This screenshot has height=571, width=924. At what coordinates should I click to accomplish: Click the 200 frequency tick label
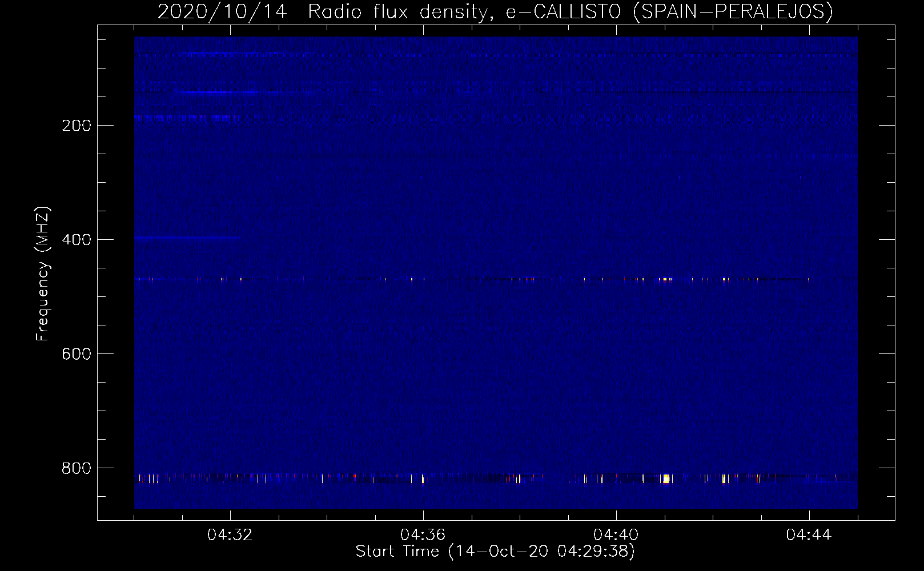(77, 126)
